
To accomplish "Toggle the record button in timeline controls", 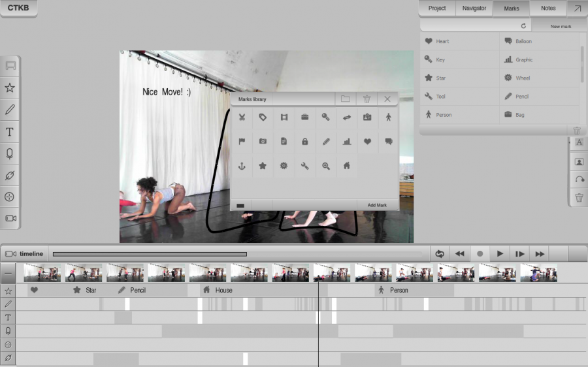I will 480,253.
